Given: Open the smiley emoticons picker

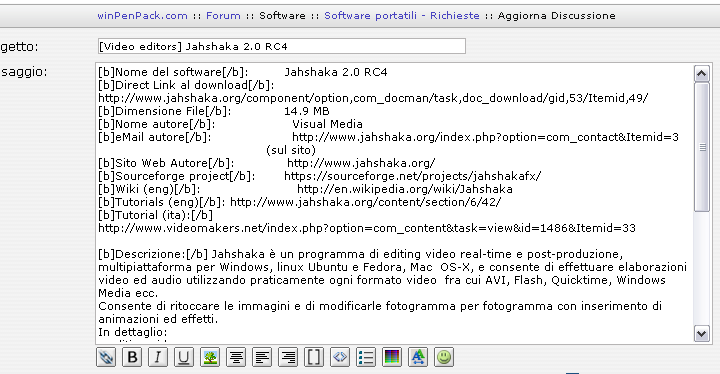Looking at the screenshot, I should 444,357.
